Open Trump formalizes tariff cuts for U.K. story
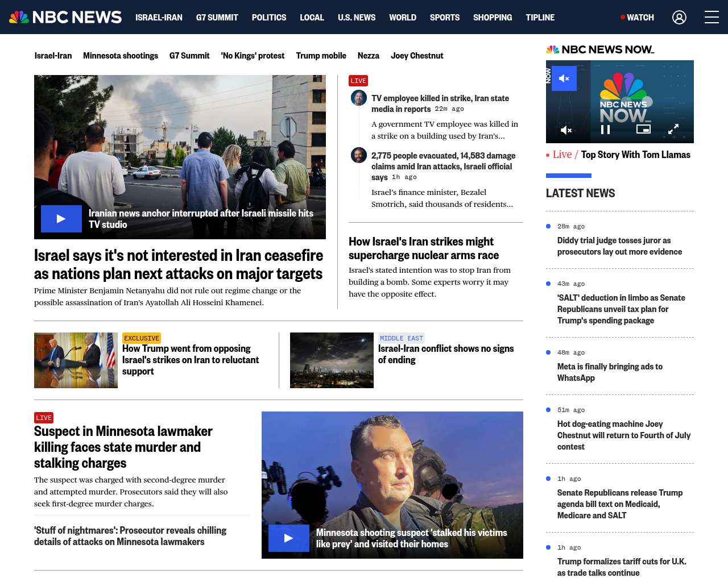Screen dimensions: 728x582 (x=622, y=567)
